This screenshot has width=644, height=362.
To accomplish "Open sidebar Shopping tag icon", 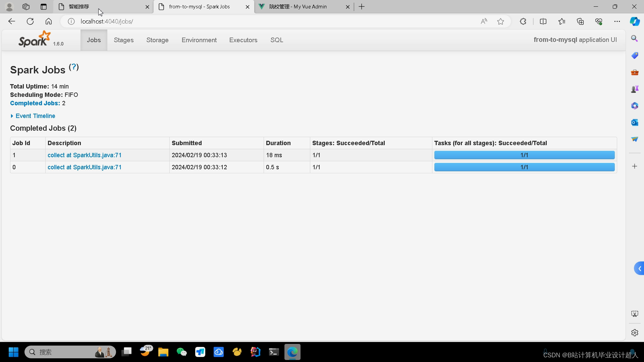I will tap(635, 55).
